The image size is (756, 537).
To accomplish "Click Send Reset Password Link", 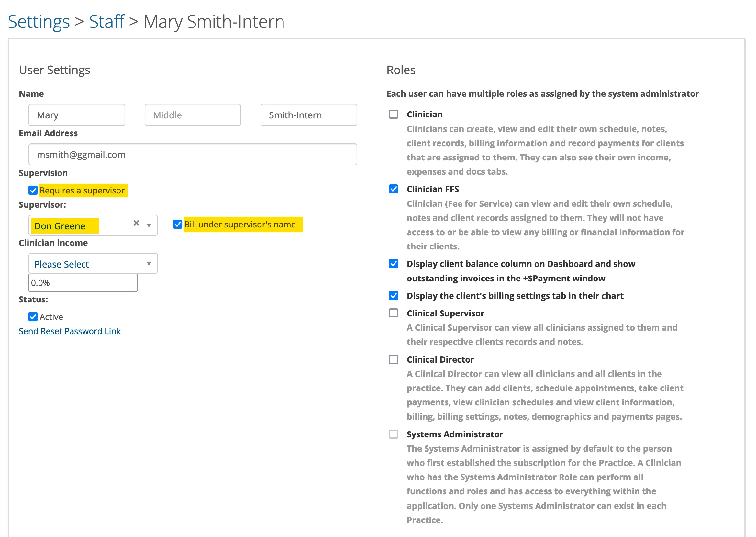I will (70, 331).
